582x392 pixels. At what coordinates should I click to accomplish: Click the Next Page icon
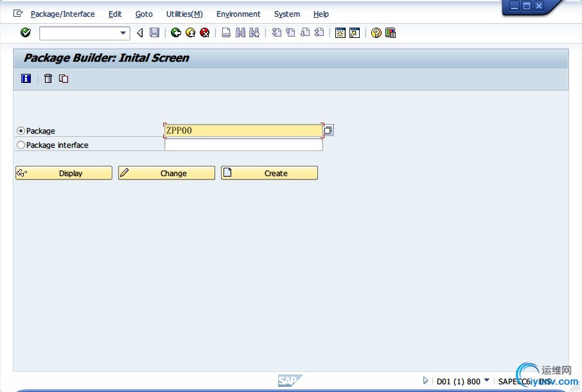304,33
